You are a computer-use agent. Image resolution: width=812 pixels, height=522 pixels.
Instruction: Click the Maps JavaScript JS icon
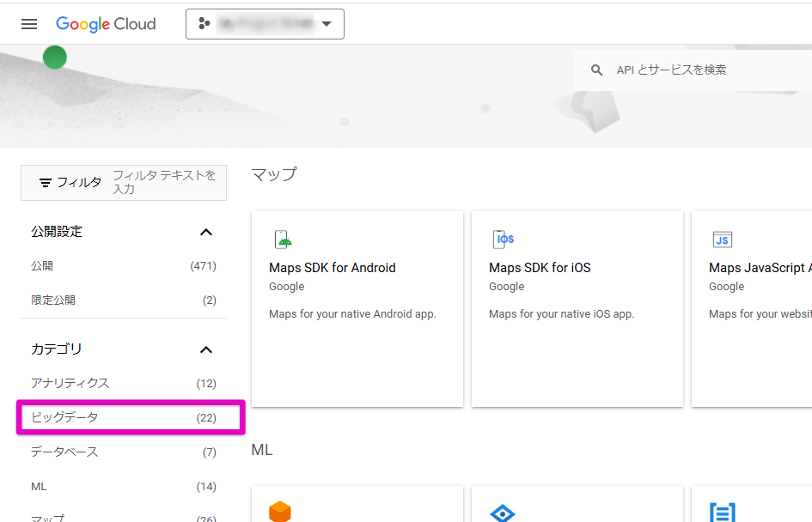point(723,240)
